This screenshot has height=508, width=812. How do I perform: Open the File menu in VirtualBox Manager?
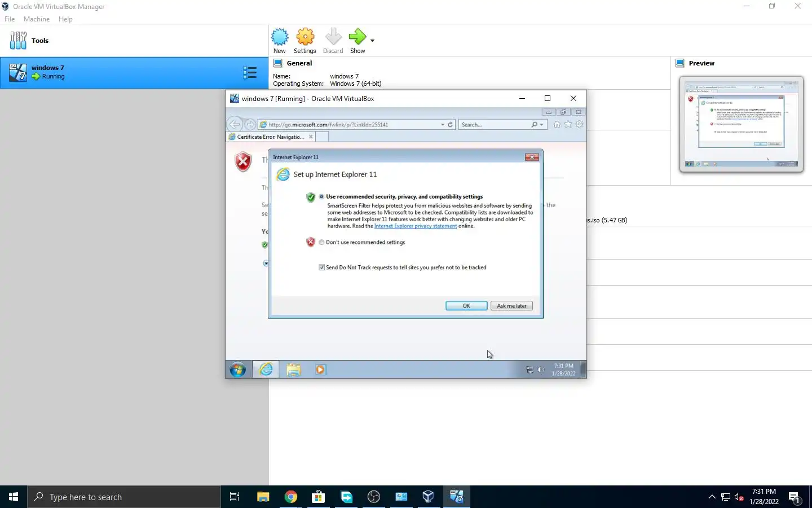(10, 19)
